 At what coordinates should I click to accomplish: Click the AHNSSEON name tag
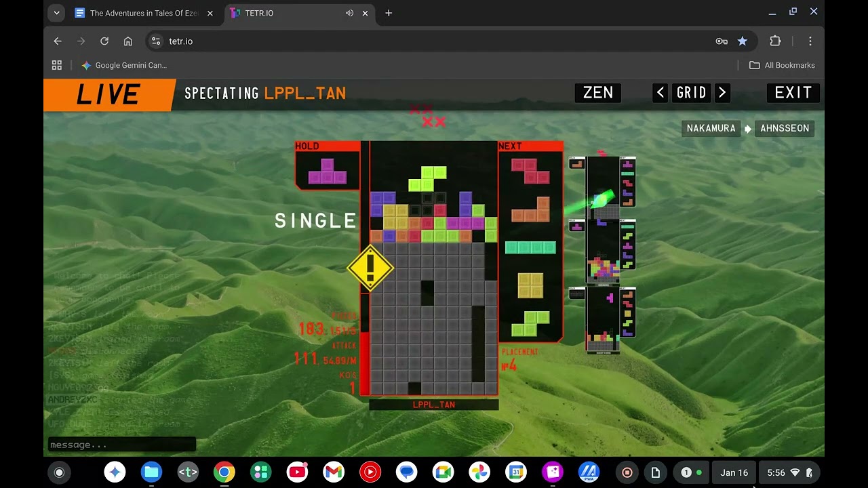pyautogui.click(x=785, y=128)
